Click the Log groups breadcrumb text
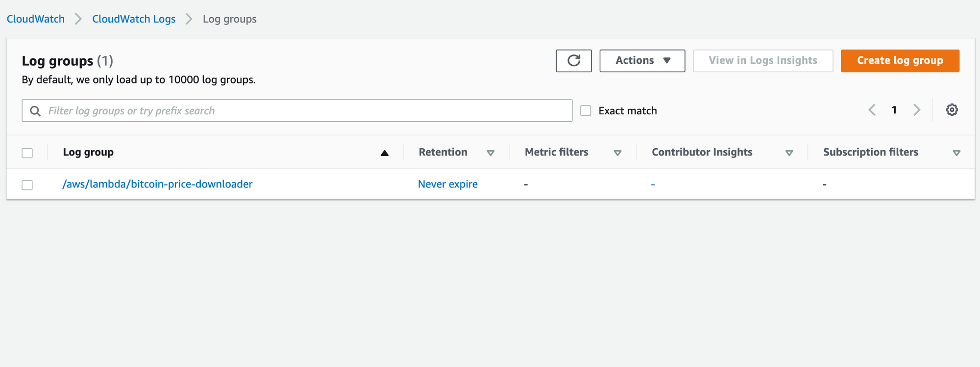Screen dimensions: 980x367 pos(230,19)
